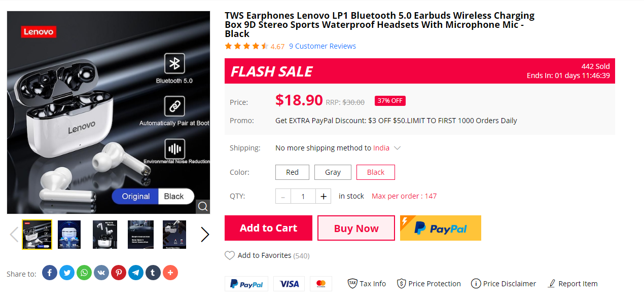Expand shipping destination India dropdown

[398, 148]
